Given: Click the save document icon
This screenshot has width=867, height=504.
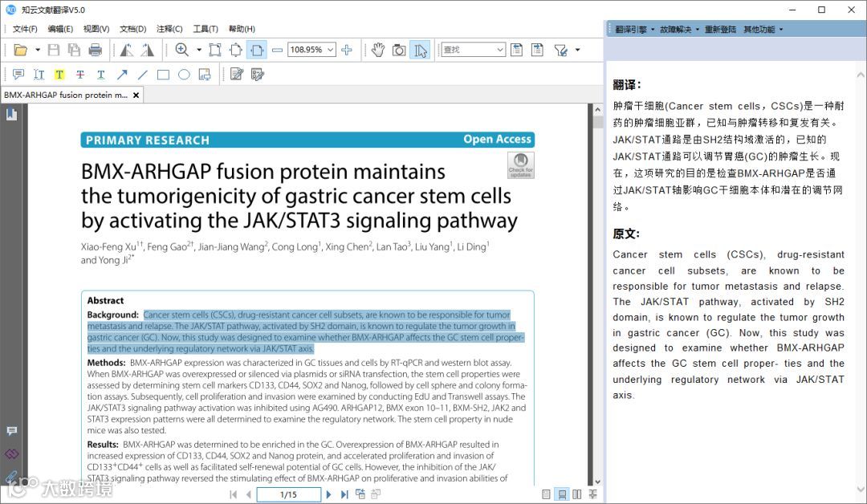Looking at the screenshot, I should (x=54, y=50).
